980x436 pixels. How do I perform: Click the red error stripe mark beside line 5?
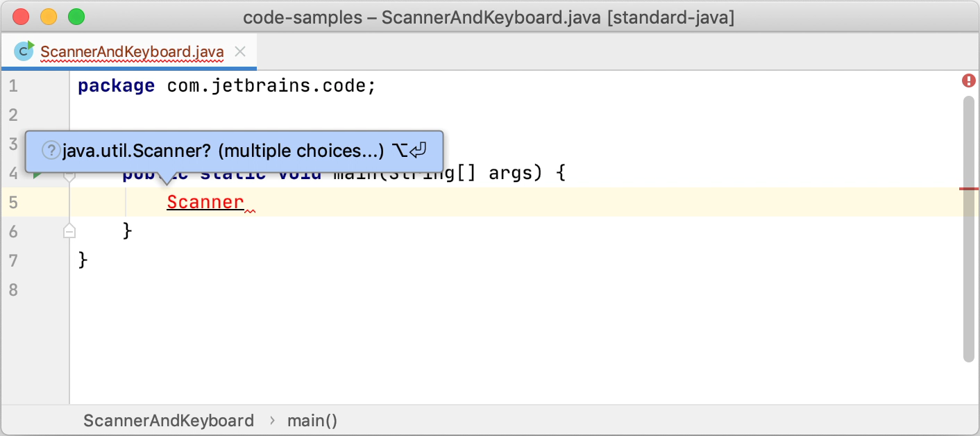[969, 189]
